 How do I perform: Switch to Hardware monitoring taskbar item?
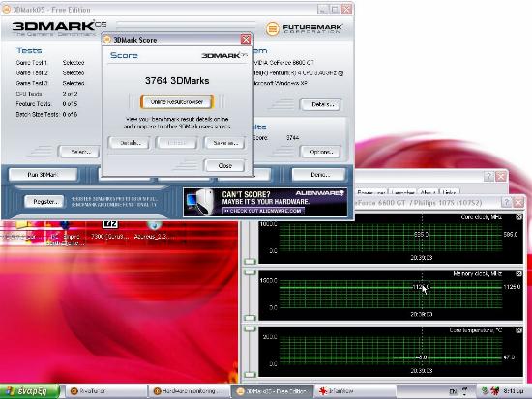pyautogui.click(x=189, y=391)
